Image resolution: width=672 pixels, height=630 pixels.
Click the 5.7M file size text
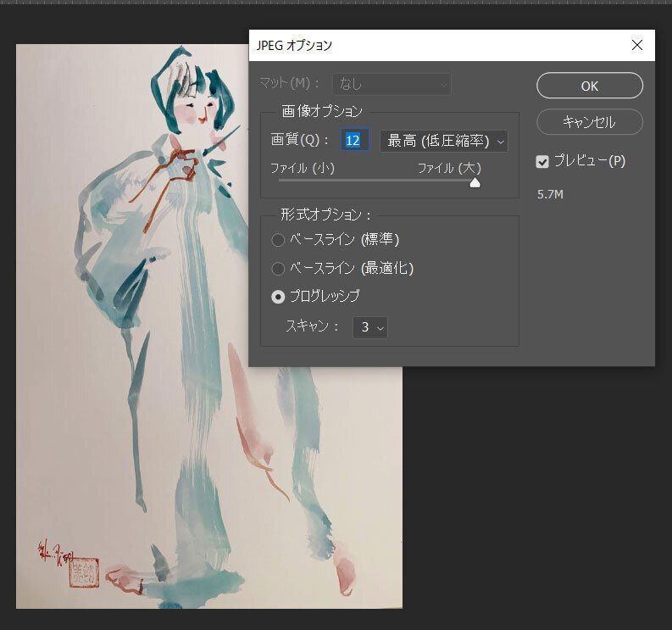point(550,194)
